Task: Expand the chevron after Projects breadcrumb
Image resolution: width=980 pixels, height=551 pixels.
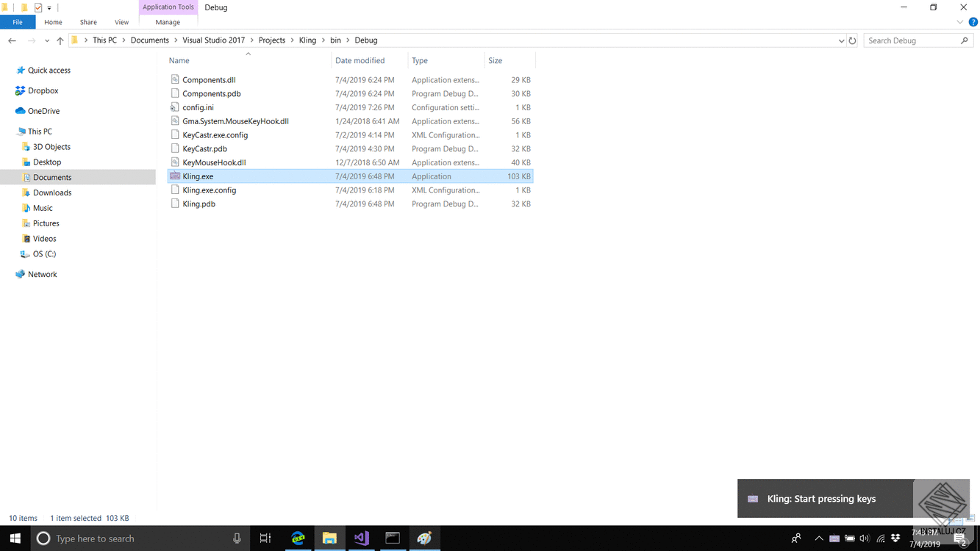Action: pyautogui.click(x=292, y=40)
